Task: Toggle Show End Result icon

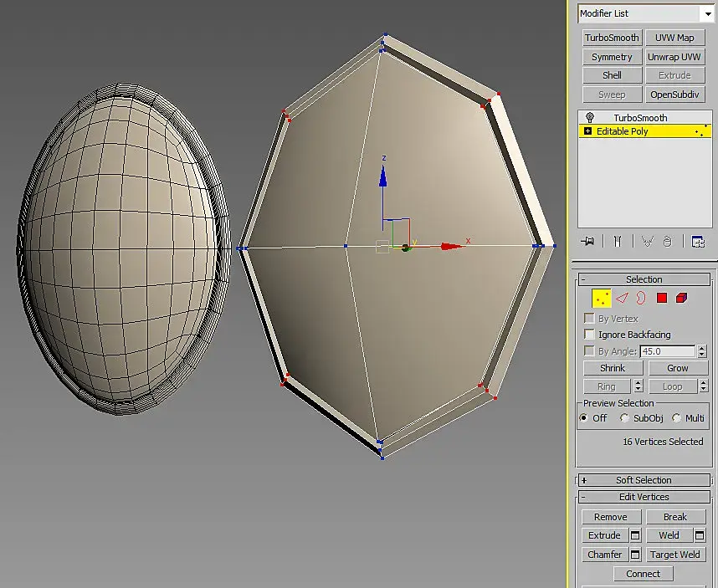Action: 618,241
